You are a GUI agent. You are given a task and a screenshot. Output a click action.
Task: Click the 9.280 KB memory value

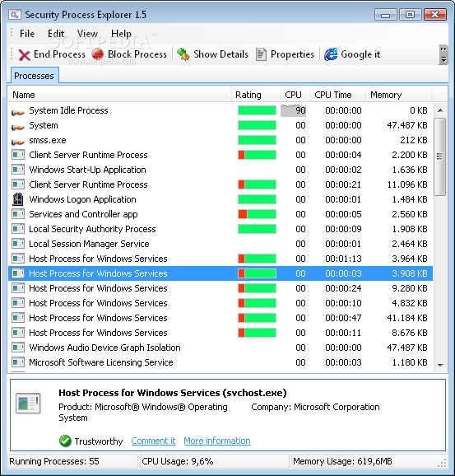pos(410,288)
